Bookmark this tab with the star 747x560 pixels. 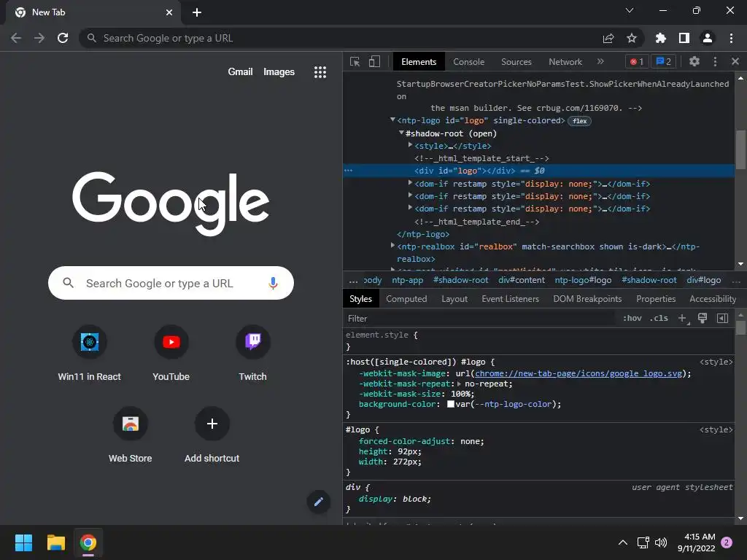632,38
